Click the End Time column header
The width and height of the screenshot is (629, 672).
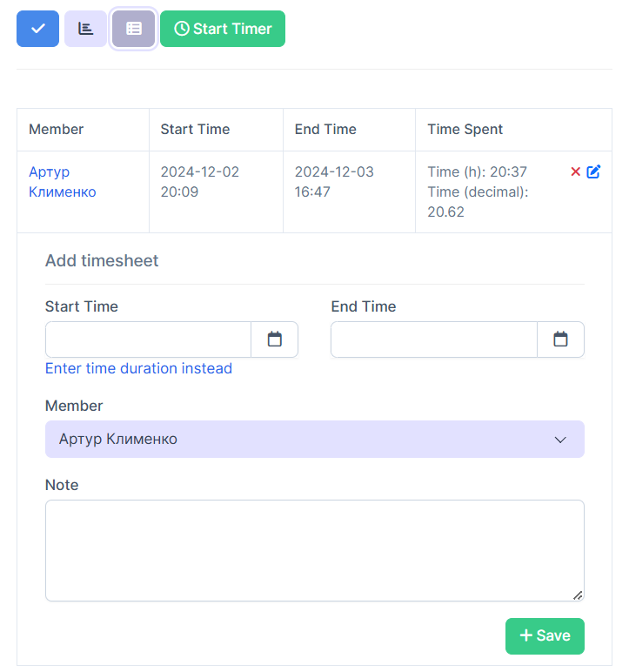[x=325, y=130]
